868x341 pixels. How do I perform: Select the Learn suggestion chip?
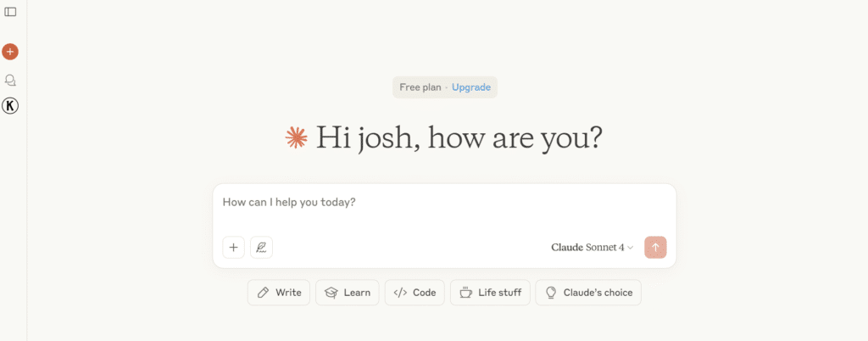click(x=347, y=293)
